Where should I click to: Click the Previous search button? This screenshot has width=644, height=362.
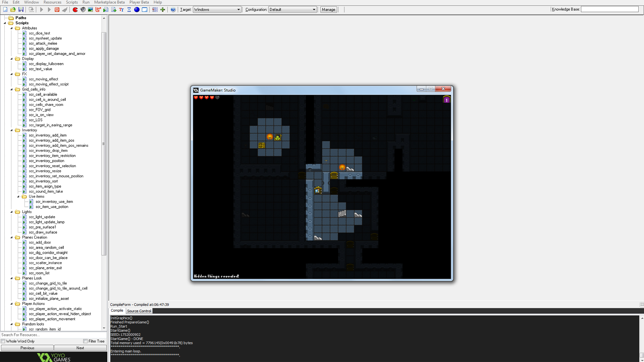pos(27,348)
